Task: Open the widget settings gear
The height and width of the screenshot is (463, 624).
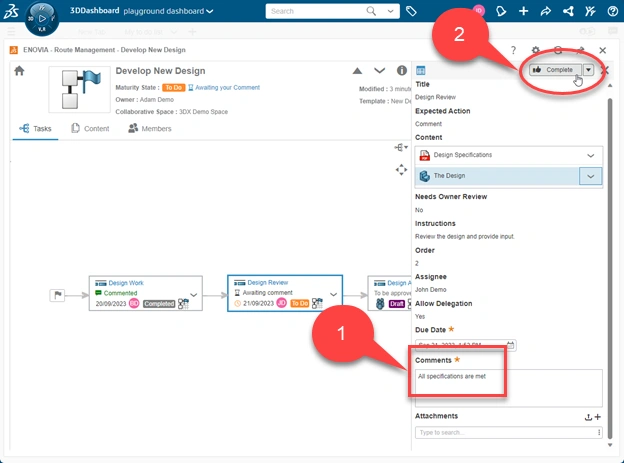Action: (x=536, y=50)
